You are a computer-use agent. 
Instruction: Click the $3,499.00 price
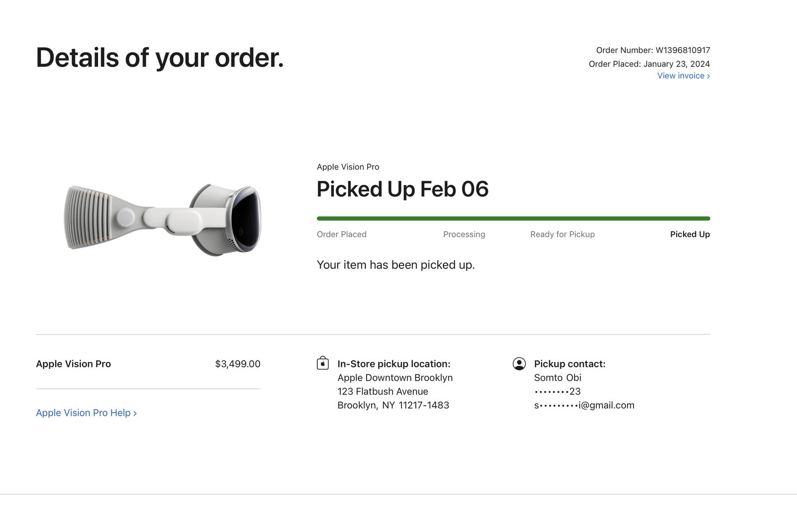pyautogui.click(x=237, y=364)
